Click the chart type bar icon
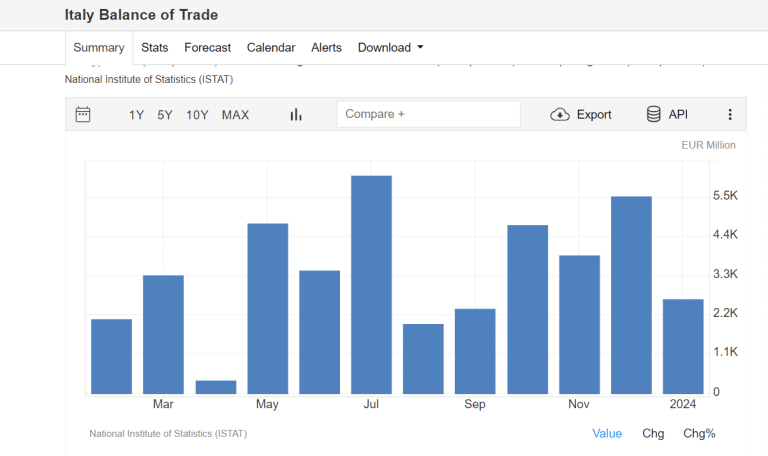This screenshot has height=456, width=768. point(296,115)
